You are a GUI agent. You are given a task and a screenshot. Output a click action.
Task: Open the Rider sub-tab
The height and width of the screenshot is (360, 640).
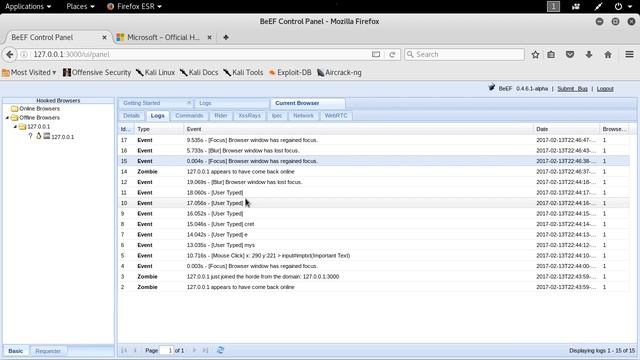click(221, 116)
